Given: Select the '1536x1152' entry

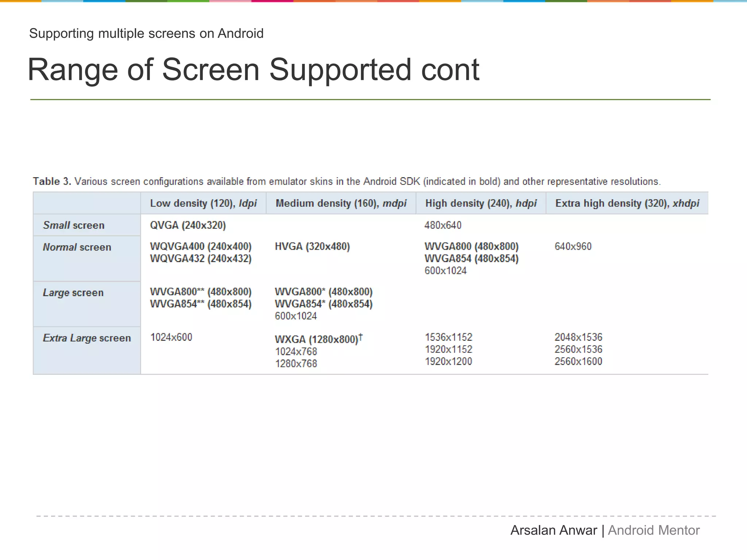Looking at the screenshot, I should pyautogui.click(x=448, y=337).
